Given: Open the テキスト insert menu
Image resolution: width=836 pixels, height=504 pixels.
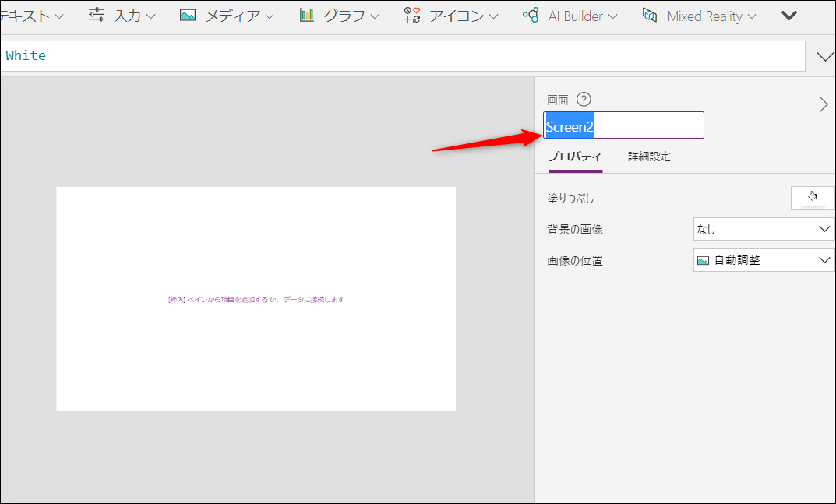Looking at the screenshot, I should pyautogui.click(x=31, y=16).
